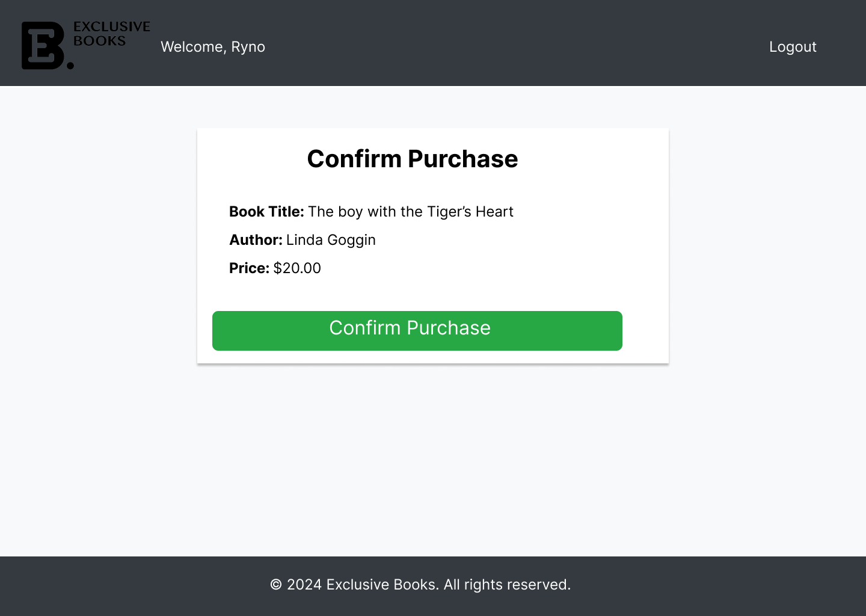Click the Exclusive Books logo emblem
The width and height of the screenshot is (866, 616).
43,46
